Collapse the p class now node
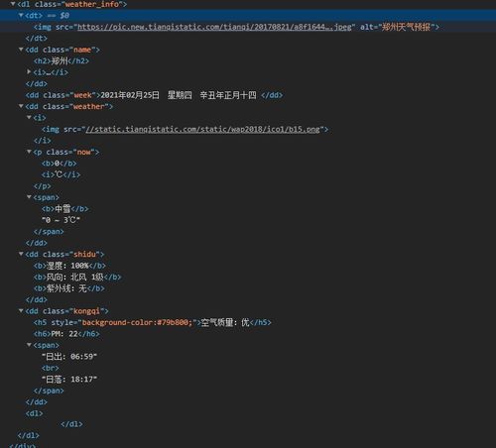This screenshot has height=448, width=496. pos(29,152)
